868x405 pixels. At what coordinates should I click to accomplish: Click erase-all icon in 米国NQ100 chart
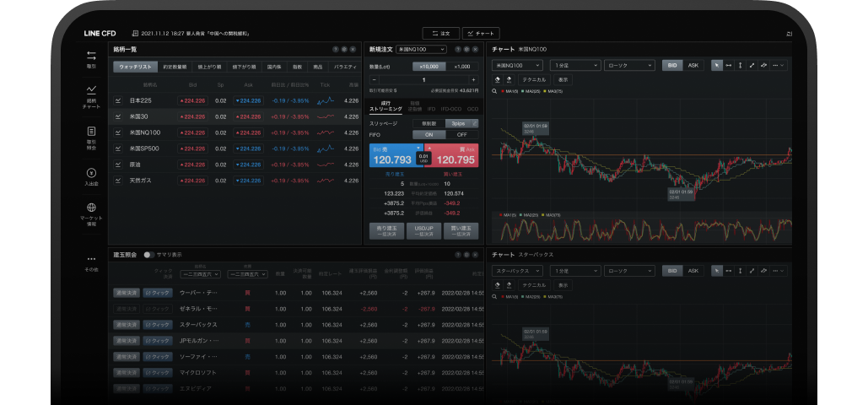point(509,80)
